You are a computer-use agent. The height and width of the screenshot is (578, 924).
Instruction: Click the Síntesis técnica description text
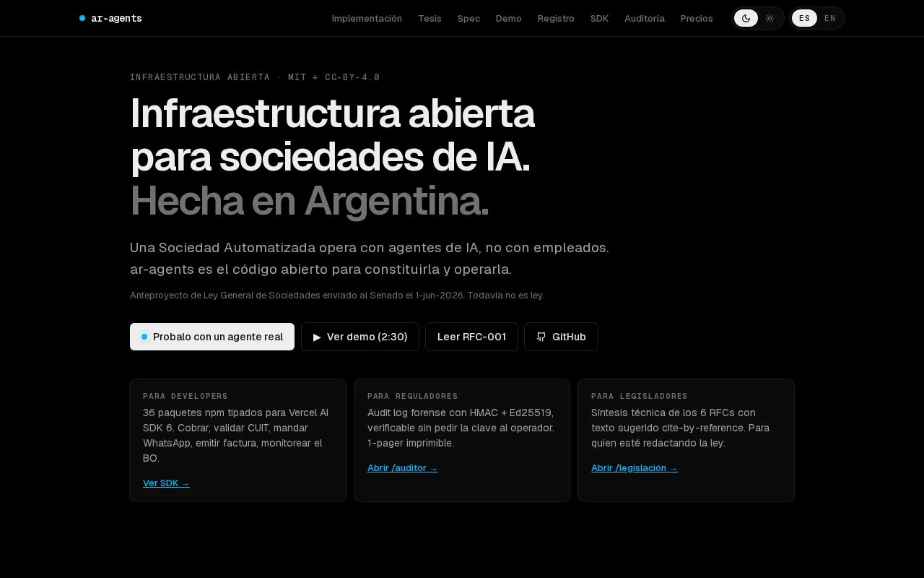(681, 428)
